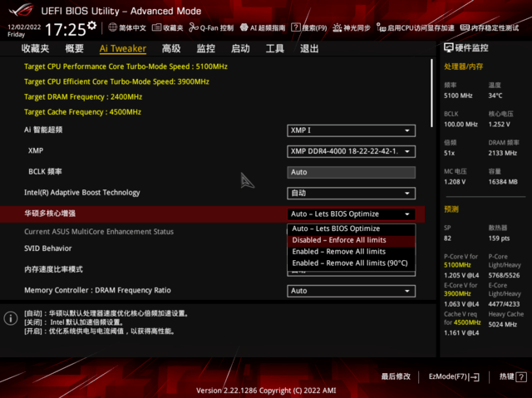Select Disabled – Enforce All limits option

click(x=338, y=240)
